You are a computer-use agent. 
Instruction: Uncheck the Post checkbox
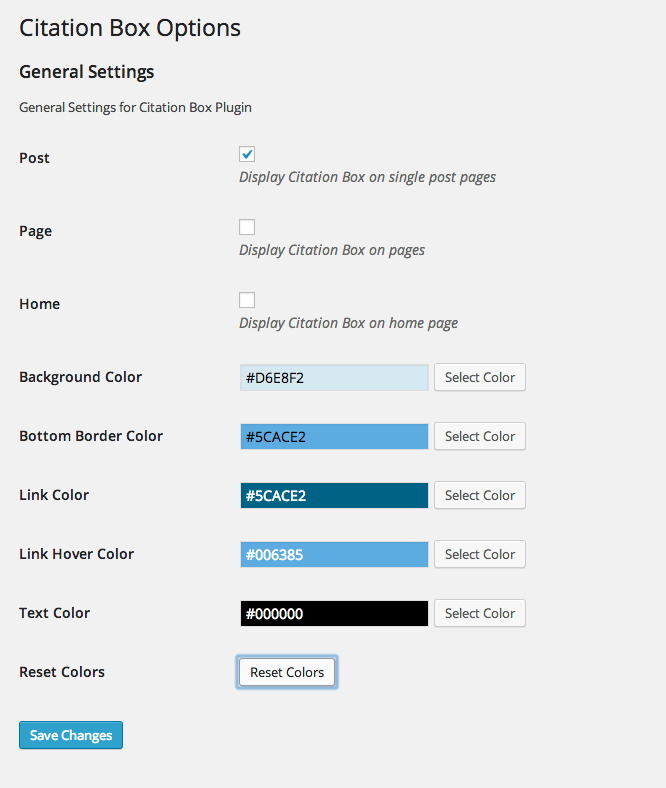click(247, 154)
